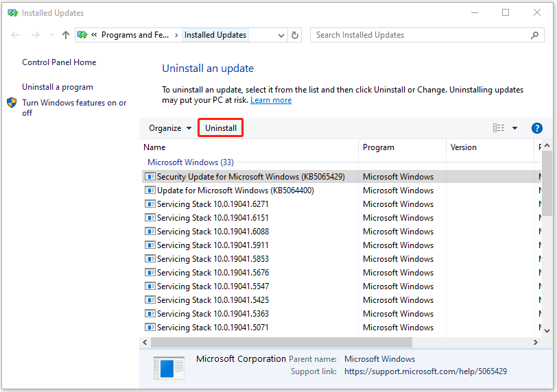This screenshot has height=392, width=557.
Task: Click icon beside Servicing Stack 10.0.19041.5676
Action: [150, 273]
